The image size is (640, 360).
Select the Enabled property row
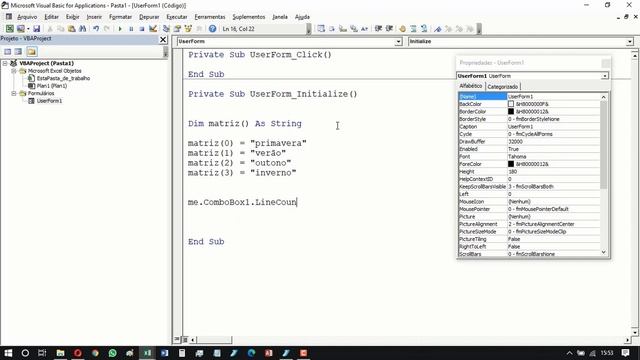tap(529, 149)
